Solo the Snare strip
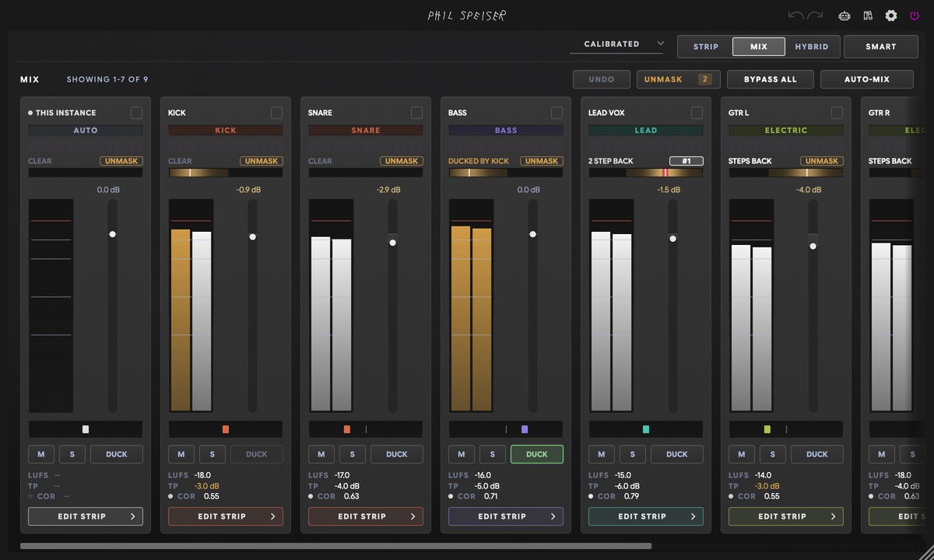Viewport: 934px width, 560px height. pyautogui.click(x=353, y=454)
